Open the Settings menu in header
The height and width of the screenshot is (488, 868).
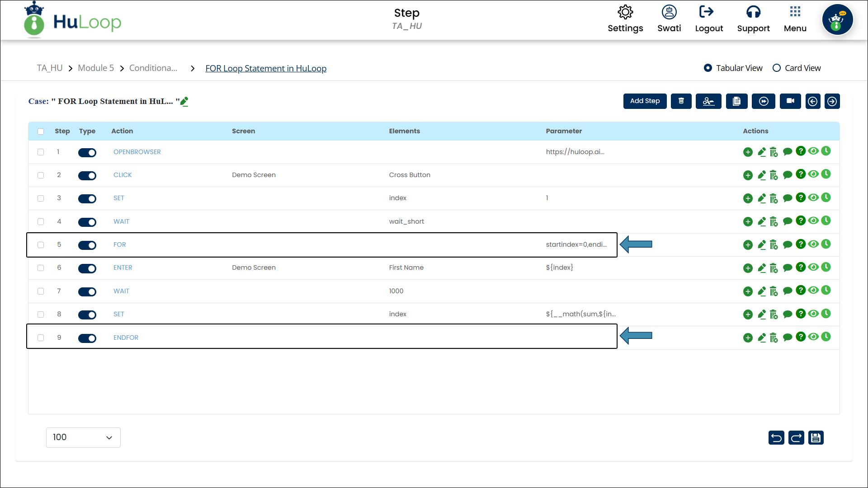(x=625, y=19)
